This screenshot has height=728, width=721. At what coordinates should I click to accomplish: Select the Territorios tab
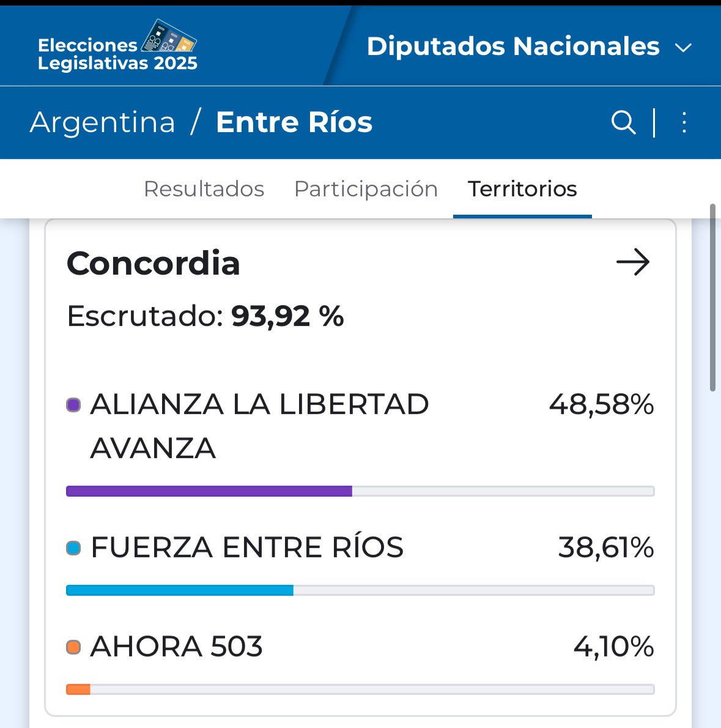click(x=522, y=189)
